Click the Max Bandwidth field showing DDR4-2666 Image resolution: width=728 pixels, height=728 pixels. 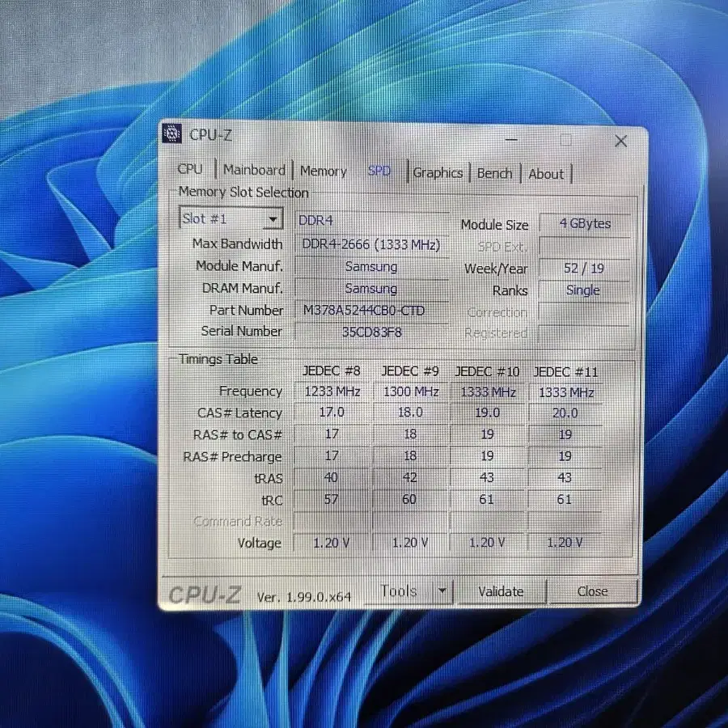tap(371, 244)
